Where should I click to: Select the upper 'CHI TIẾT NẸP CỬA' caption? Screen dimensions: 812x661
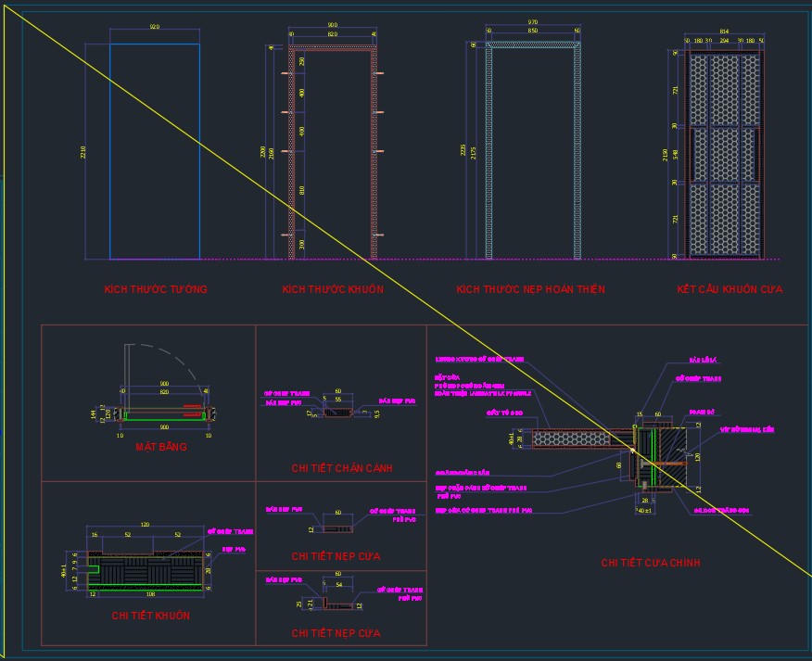point(336,556)
